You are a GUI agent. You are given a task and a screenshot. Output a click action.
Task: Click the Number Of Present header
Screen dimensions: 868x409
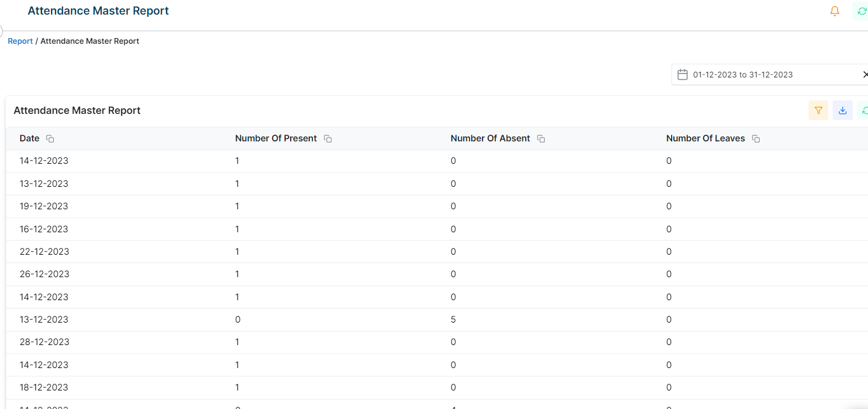275,139
